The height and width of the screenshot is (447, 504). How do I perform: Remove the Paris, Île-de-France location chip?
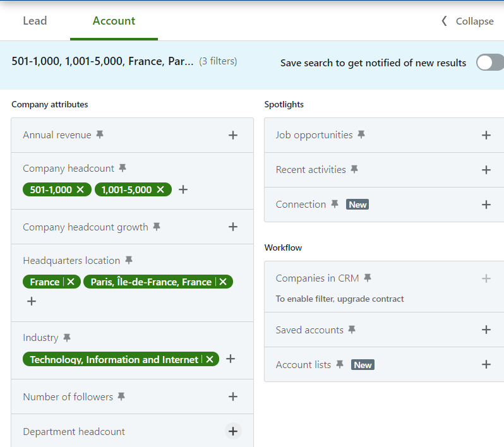point(223,282)
